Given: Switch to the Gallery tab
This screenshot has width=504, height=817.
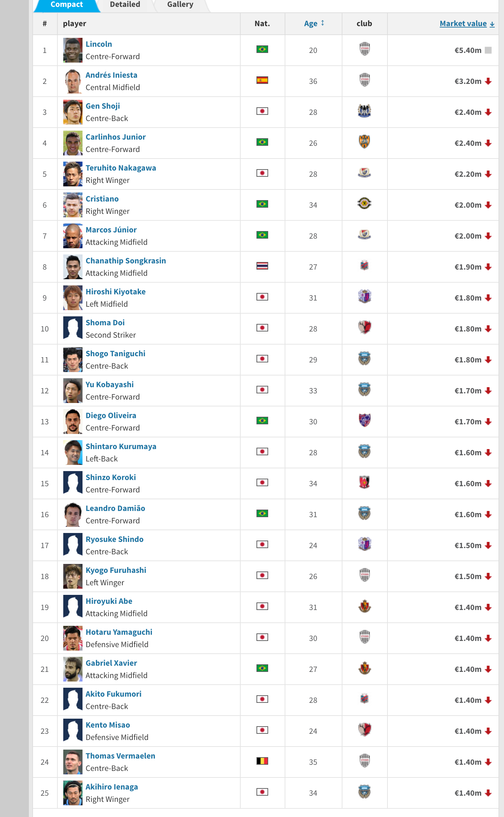Looking at the screenshot, I should pos(180,5).
